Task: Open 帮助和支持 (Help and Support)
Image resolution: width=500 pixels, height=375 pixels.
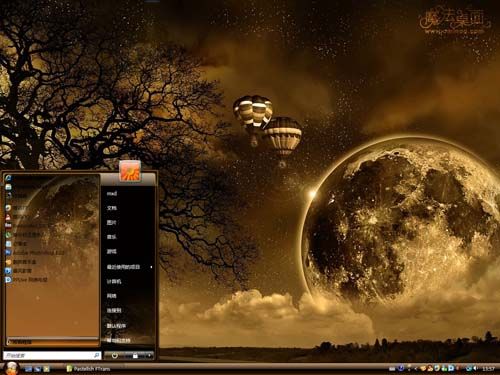Action: pyautogui.click(x=118, y=340)
